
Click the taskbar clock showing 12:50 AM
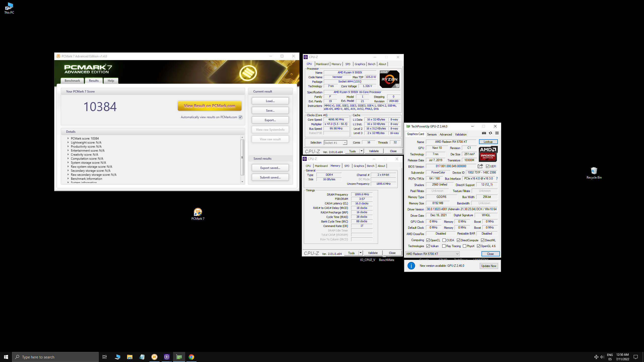622,357
